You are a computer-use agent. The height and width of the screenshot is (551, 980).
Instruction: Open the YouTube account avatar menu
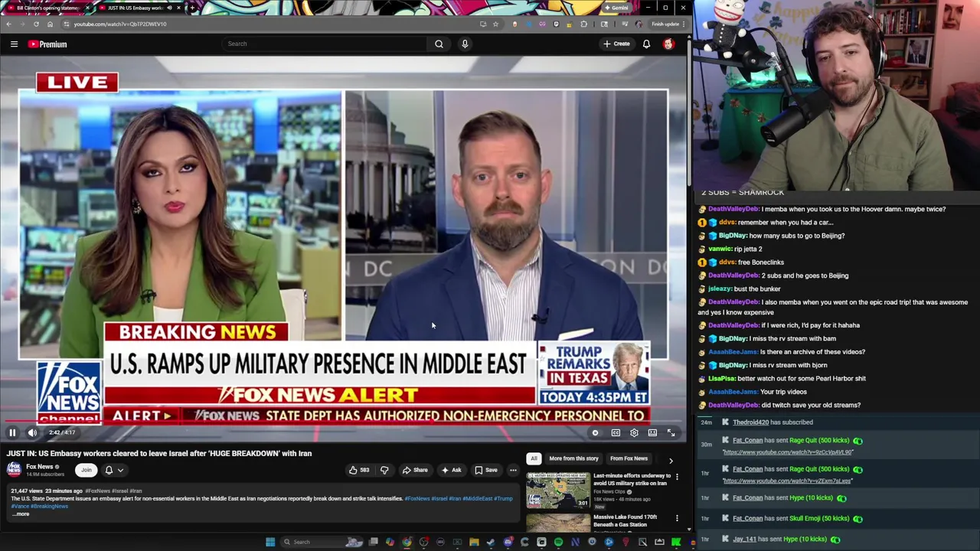point(668,44)
